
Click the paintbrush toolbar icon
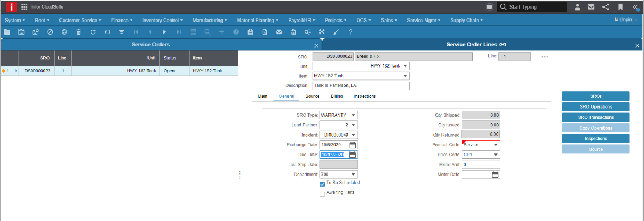(x=336, y=32)
